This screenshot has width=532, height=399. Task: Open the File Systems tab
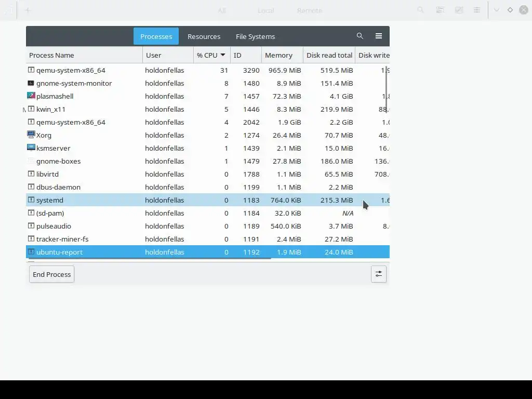tap(255, 36)
